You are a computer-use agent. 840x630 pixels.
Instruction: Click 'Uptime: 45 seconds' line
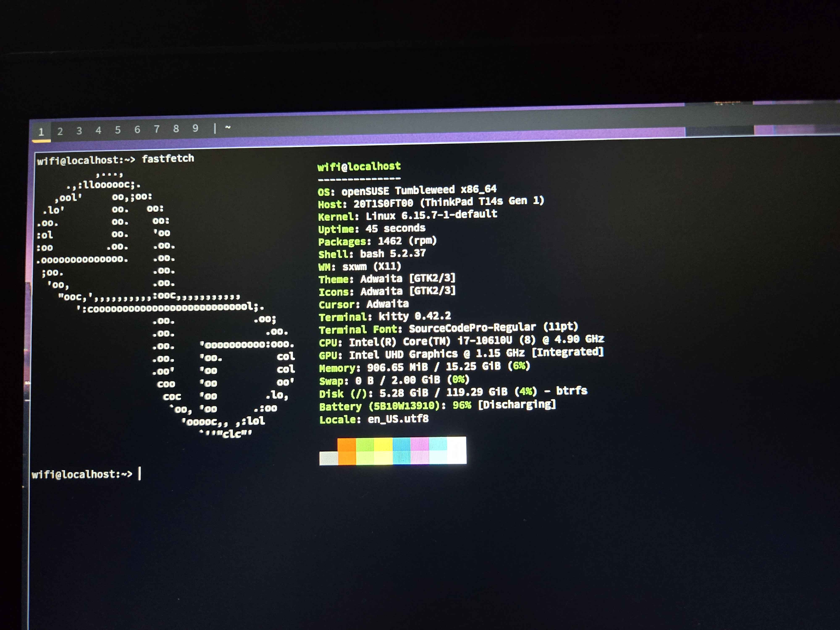click(x=372, y=229)
